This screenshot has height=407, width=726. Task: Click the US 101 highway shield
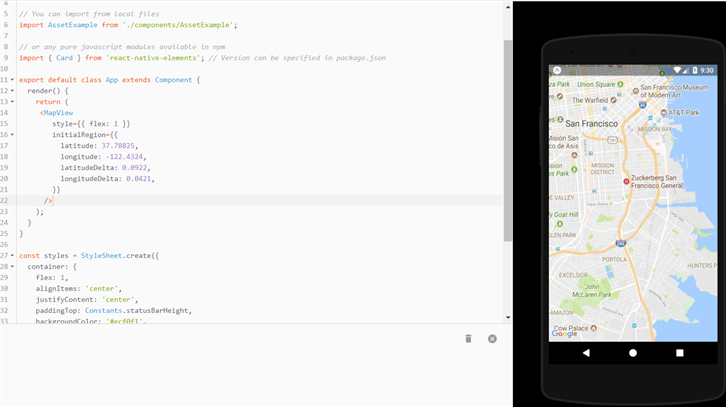point(612,140)
